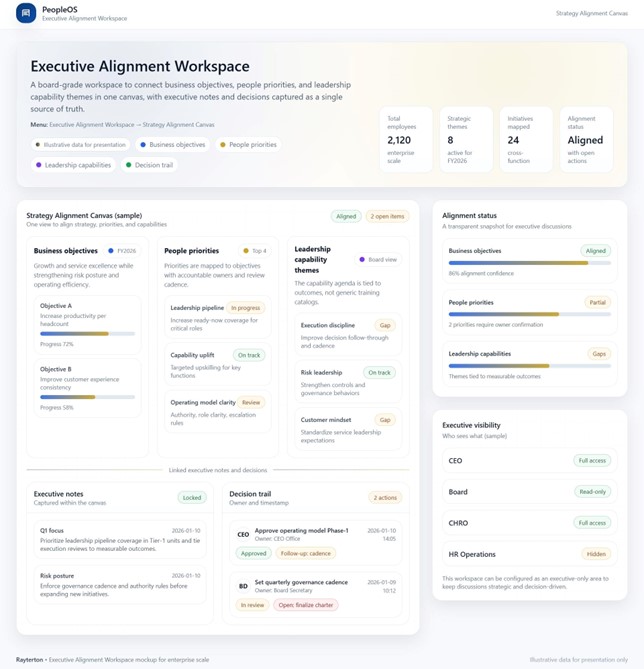
Task: Click the People priorities status bar
Action: [530, 314]
